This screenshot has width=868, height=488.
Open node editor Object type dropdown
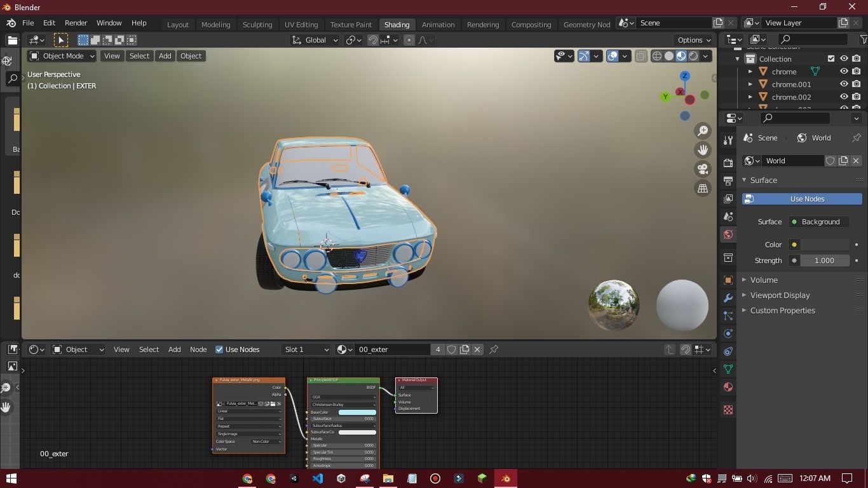(78, 349)
